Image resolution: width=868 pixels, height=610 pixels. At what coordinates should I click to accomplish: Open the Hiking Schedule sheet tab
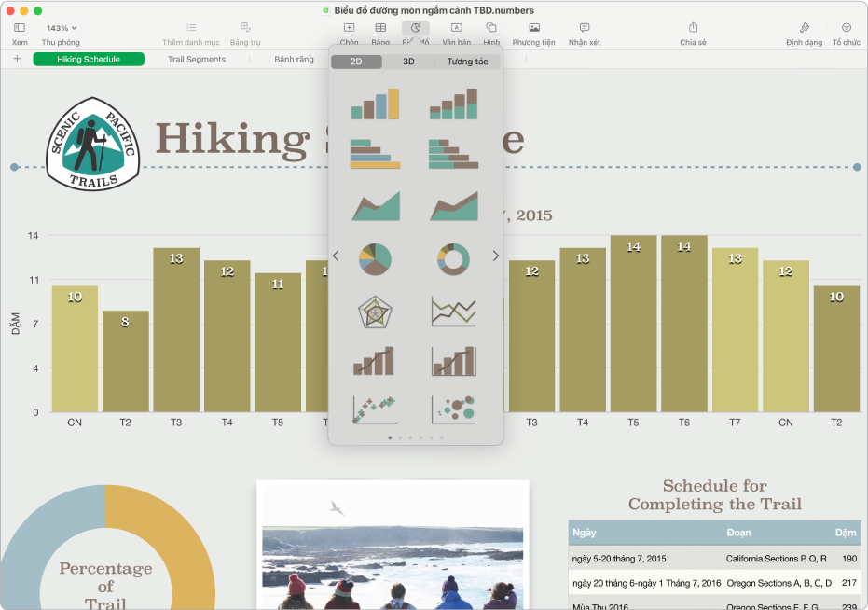89,59
